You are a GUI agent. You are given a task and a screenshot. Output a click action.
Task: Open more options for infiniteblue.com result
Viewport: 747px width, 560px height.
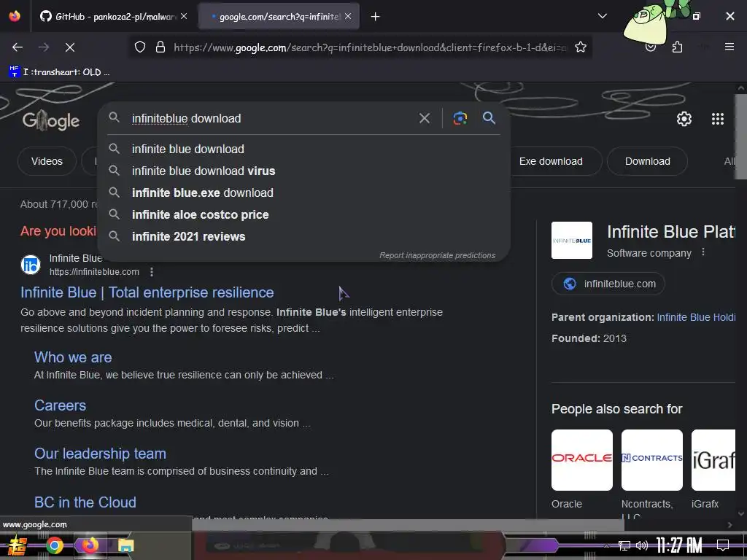tap(152, 272)
